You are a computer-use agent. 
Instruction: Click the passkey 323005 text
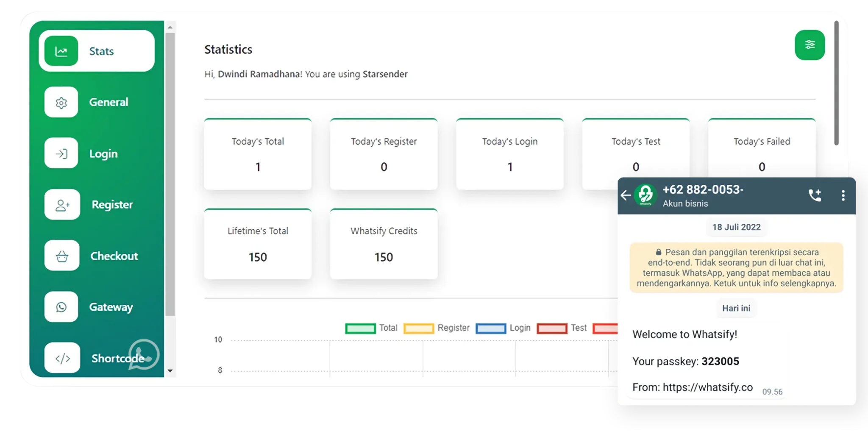[720, 362]
